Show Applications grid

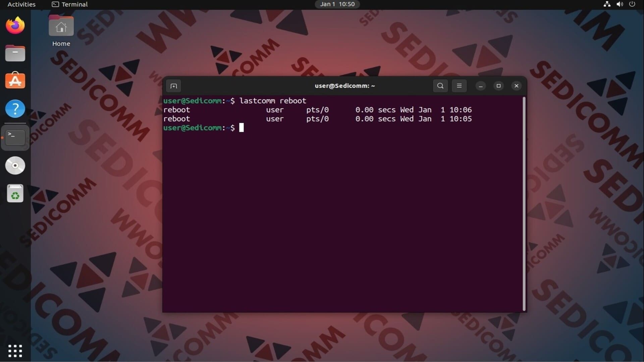[x=15, y=351]
